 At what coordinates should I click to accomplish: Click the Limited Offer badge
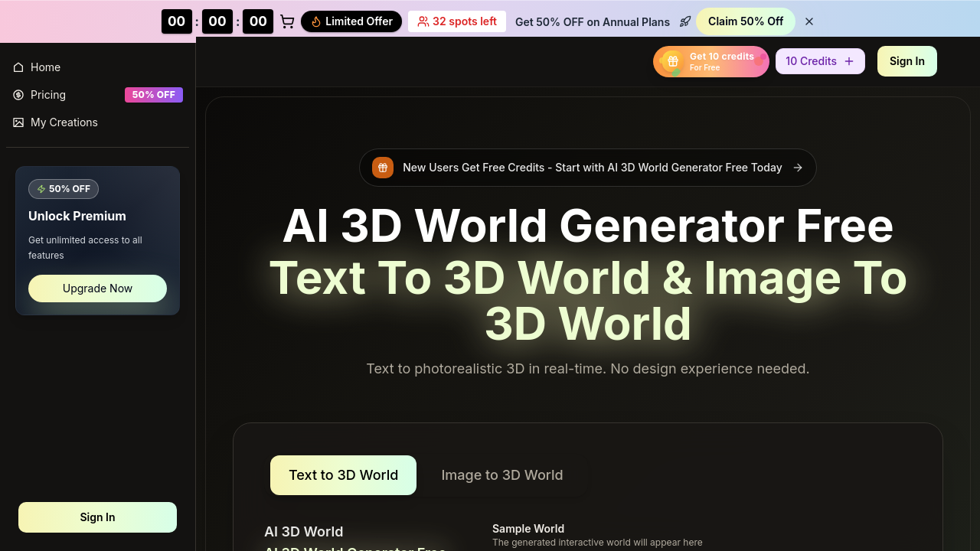(x=351, y=21)
